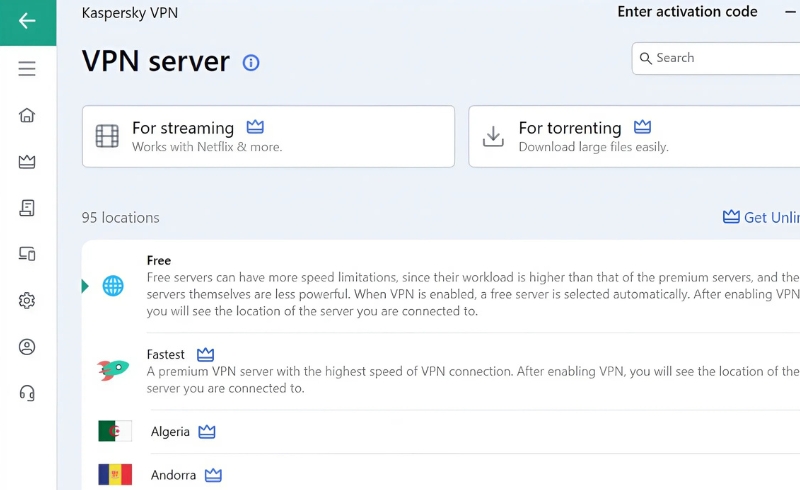Choose the Fastest server option
This screenshot has width=800, height=490.
click(x=441, y=371)
